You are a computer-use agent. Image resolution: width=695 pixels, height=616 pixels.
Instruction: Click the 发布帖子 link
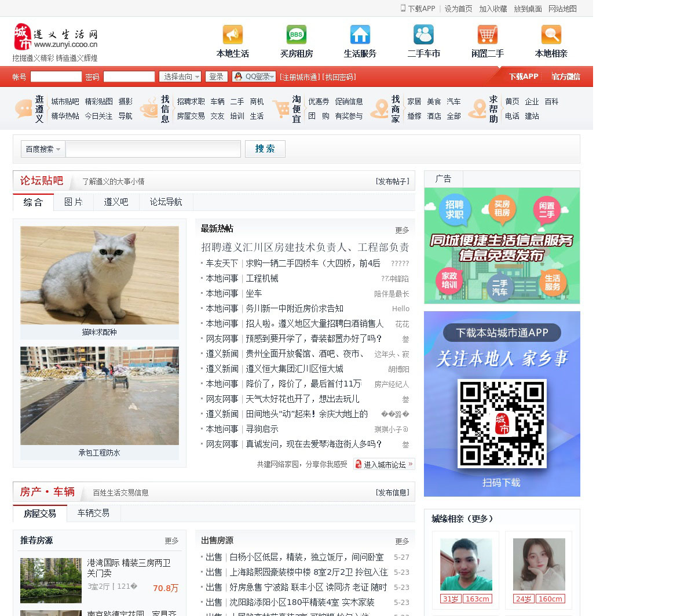pyautogui.click(x=392, y=181)
